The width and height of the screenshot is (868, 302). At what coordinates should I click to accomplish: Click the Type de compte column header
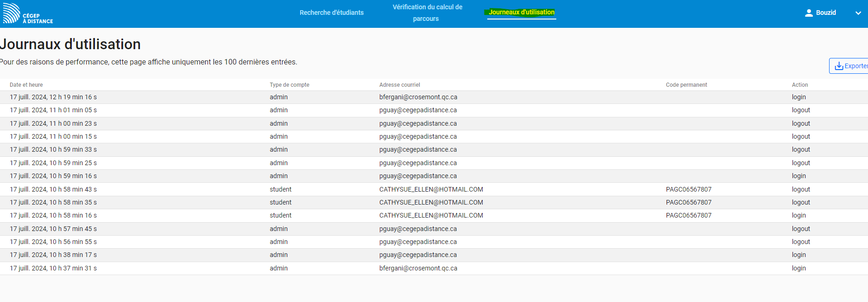(x=289, y=85)
